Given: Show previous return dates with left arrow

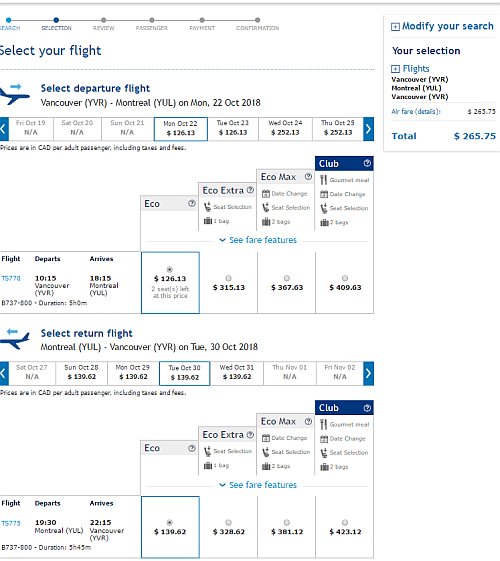Looking at the screenshot, I should coord(4,374).
